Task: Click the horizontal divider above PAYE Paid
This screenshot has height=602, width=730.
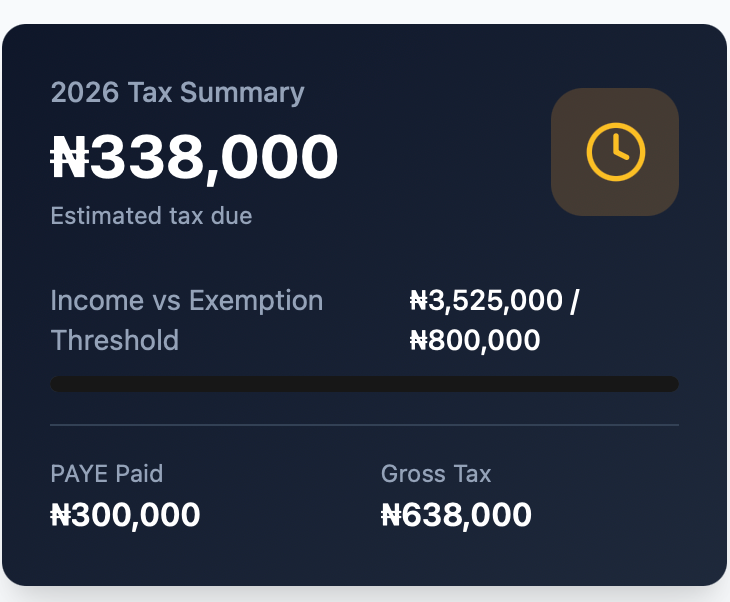Action: tap(364, 425)
